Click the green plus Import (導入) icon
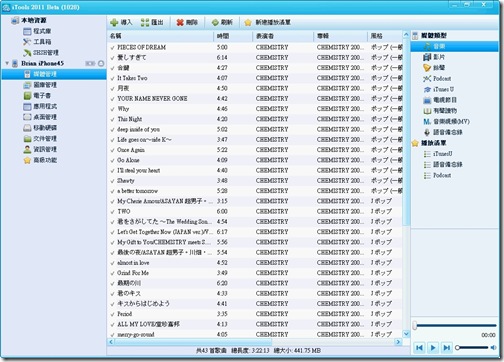This screenshot has width=504, height=362. (114, 22)
